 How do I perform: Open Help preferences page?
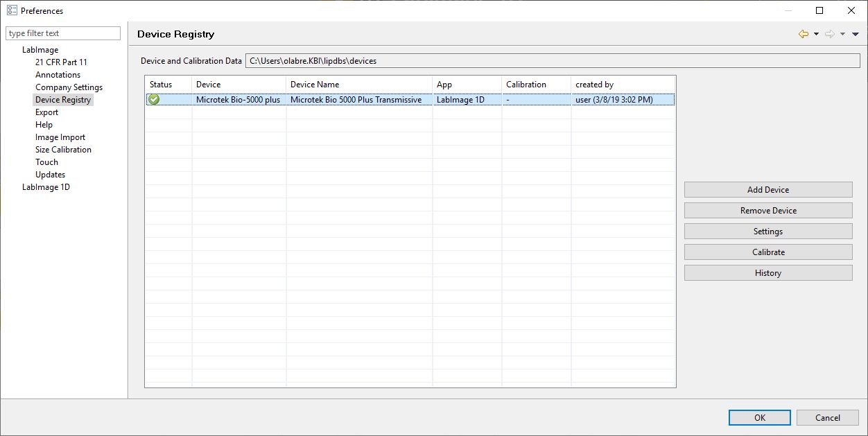44,125
